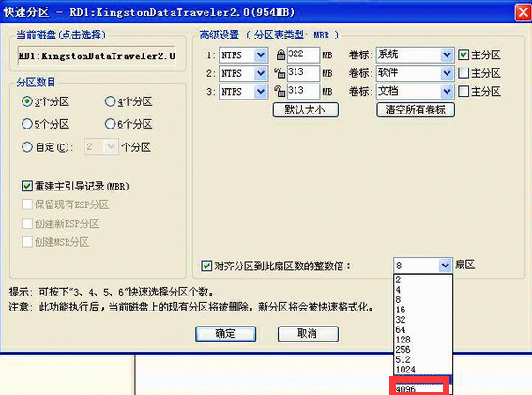Close the quick partition dialog
The image size is (532, 395).
pos(523,12)
